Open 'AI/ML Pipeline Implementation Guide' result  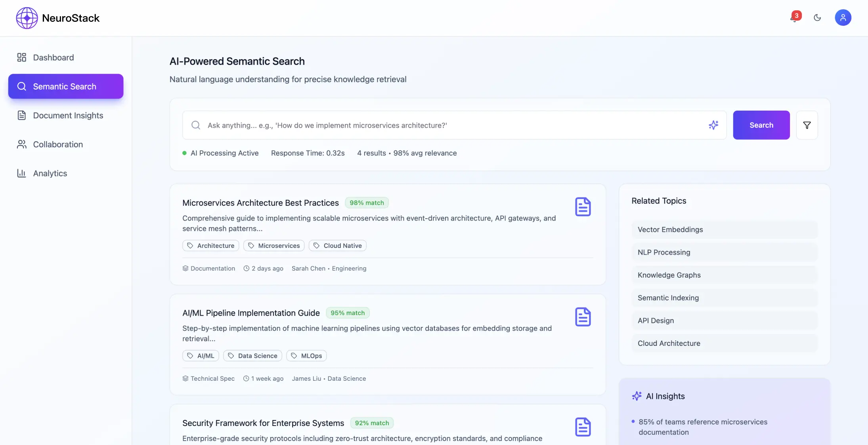(x=250, y=313)
